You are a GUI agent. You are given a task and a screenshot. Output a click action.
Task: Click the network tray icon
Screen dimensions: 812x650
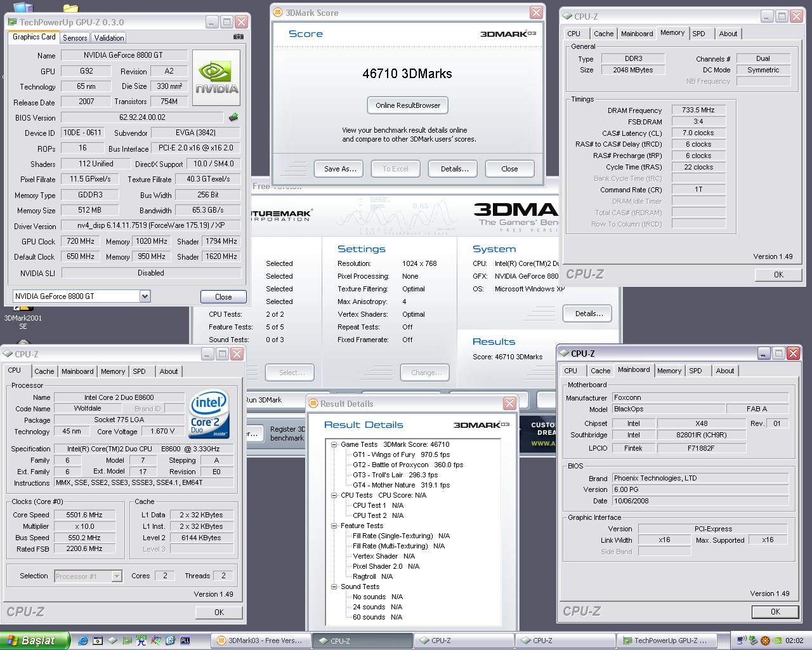point(743,640)
